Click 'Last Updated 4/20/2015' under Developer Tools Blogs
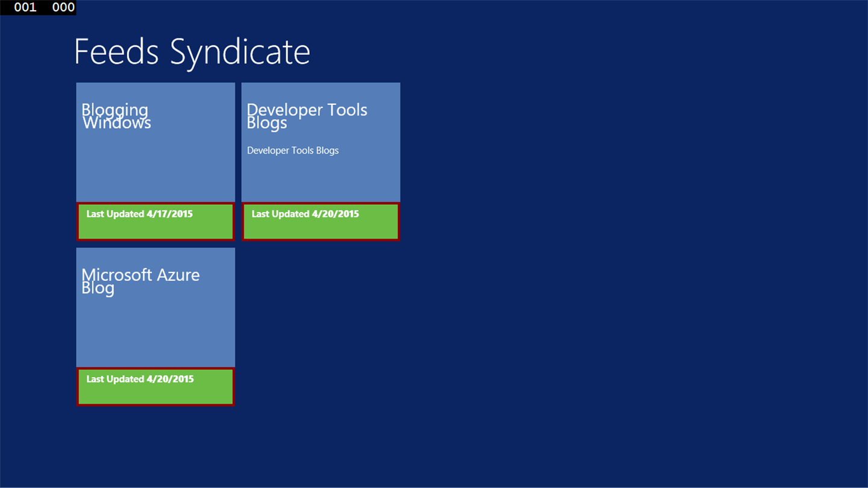This screenshot has width=868, height=488. point(305,214)
